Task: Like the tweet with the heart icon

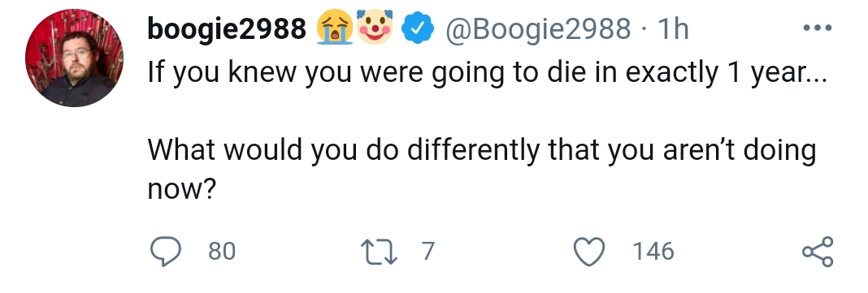Action: coord(589,252)
